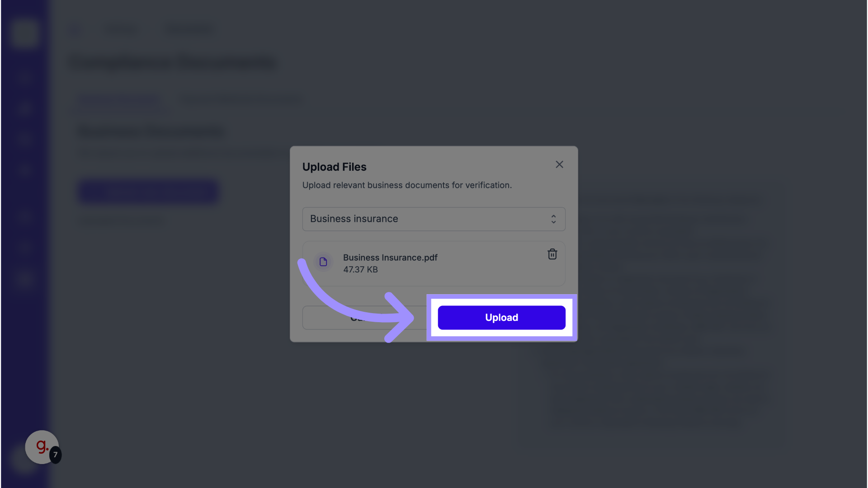Delete Business Insurance.pdf using the trash icon

(552, 254)
